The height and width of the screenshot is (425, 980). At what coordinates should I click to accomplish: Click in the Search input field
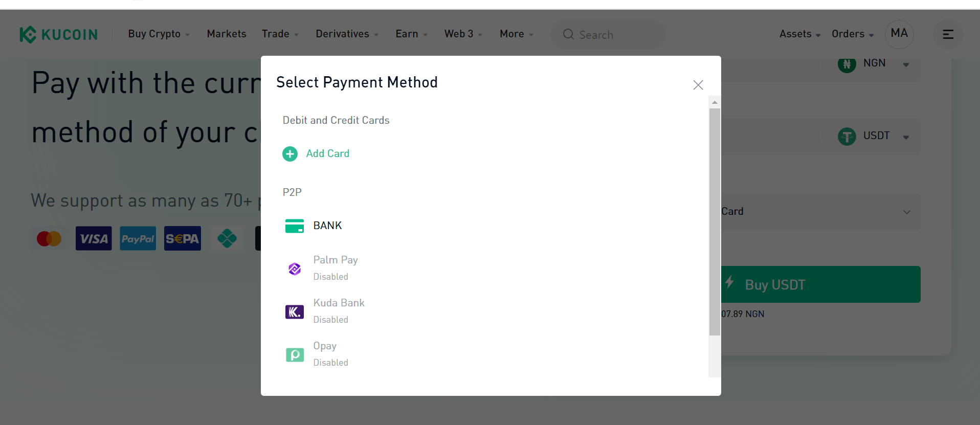[x=608, y=34]
